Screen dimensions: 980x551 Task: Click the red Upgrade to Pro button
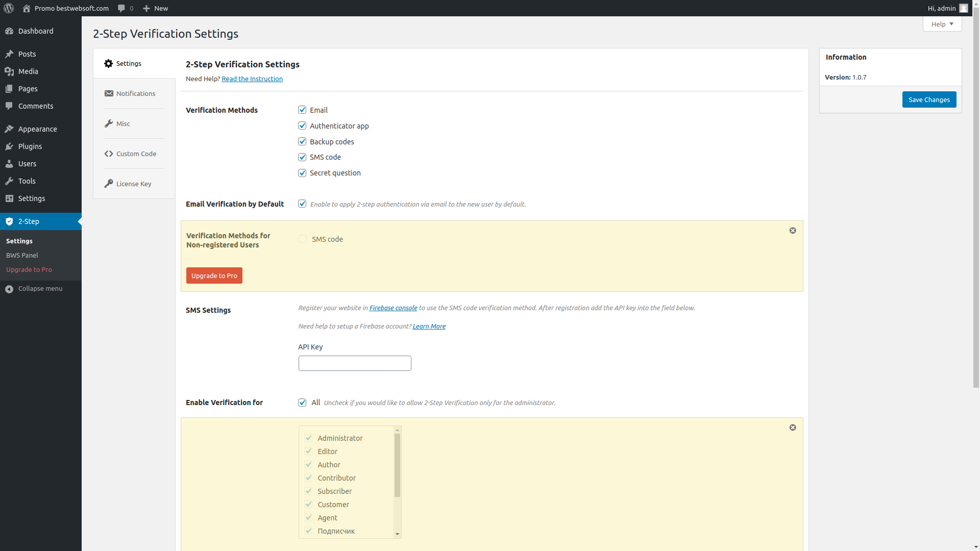(x=214, y=275)
